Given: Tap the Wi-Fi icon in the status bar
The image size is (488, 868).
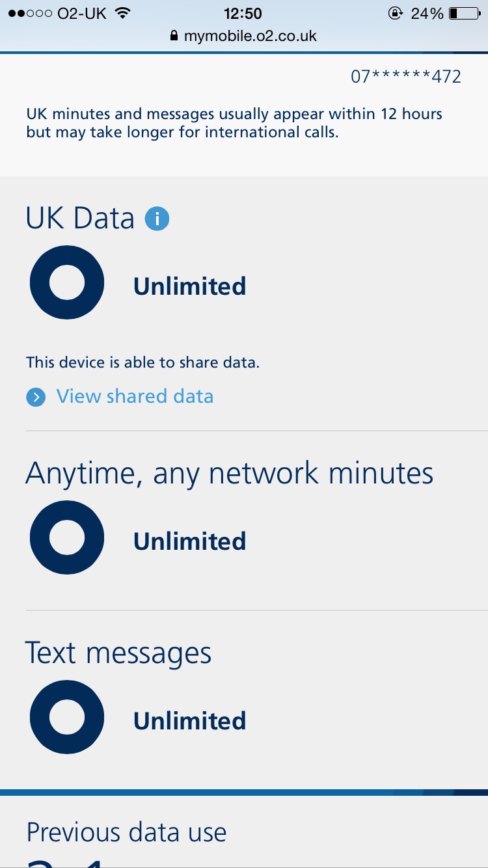Looking at the screenshot, I should point(122,13).
